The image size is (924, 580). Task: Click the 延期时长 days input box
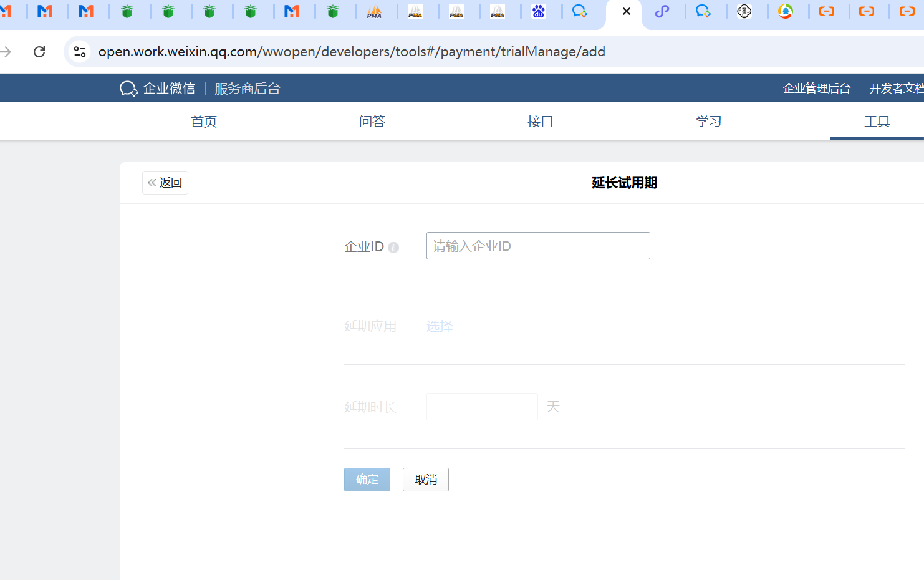coord(482,407)
